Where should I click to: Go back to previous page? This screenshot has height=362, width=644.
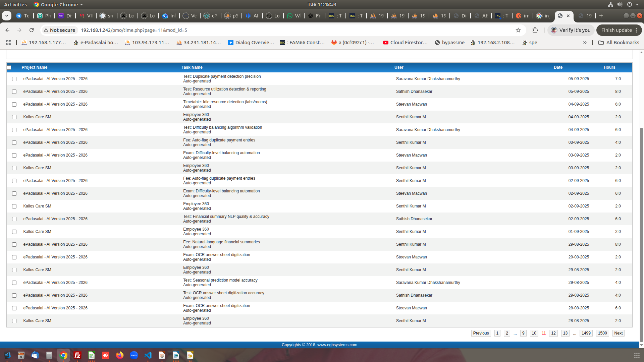click(7, 30)
